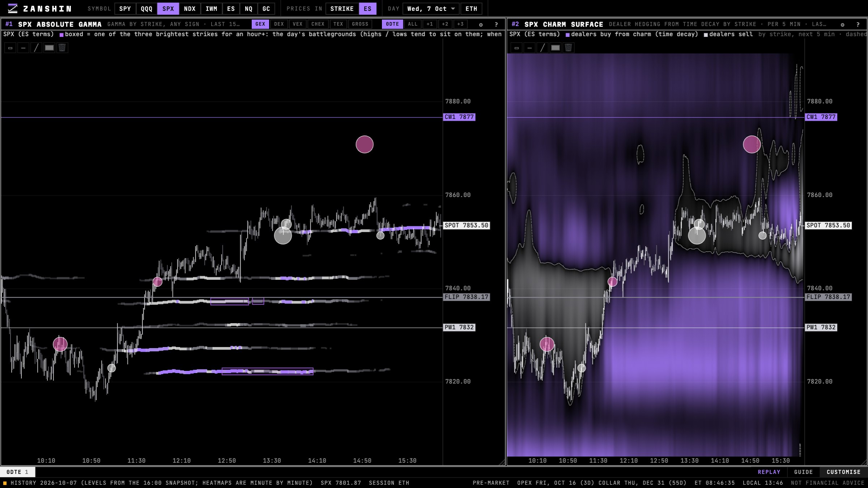Viewport: 868px width, 488px height.
Task: Switch the symbol to SPY
Action: click(125, 9)
